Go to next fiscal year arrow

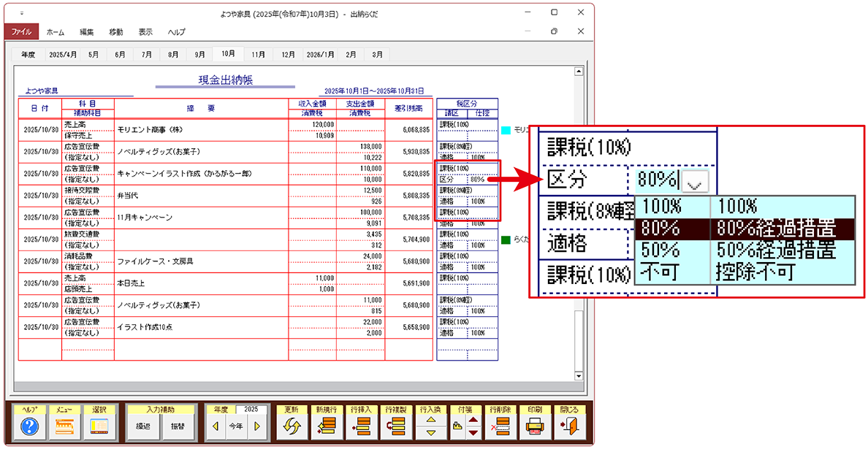(x=256, y=426)
